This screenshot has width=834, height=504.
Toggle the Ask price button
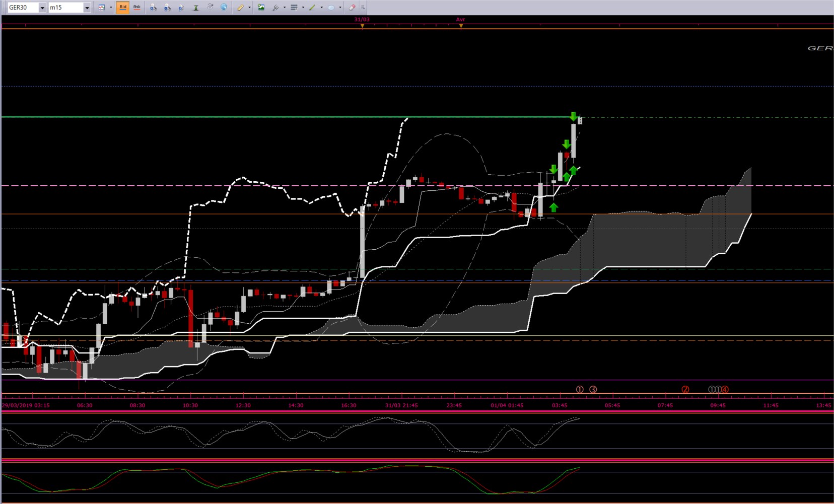(137, 8)
